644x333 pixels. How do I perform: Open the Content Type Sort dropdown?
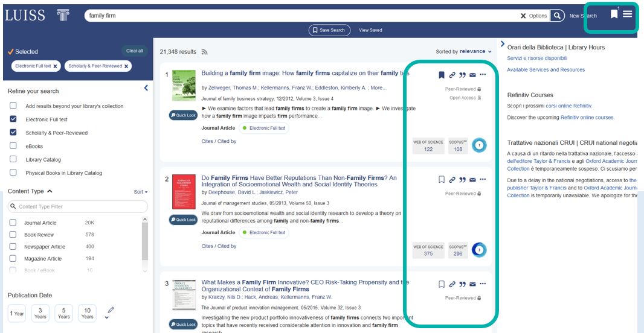(x=140, y=192)
